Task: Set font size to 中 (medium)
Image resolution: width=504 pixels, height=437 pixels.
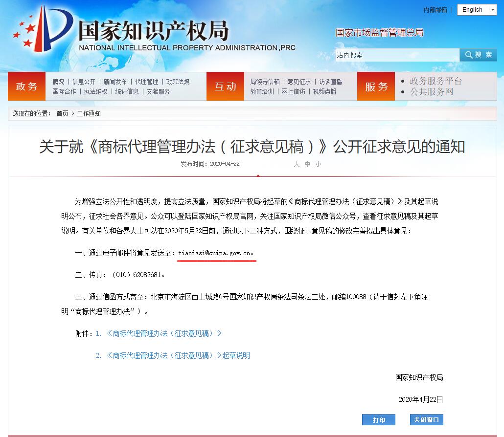Action: point(308,164)
